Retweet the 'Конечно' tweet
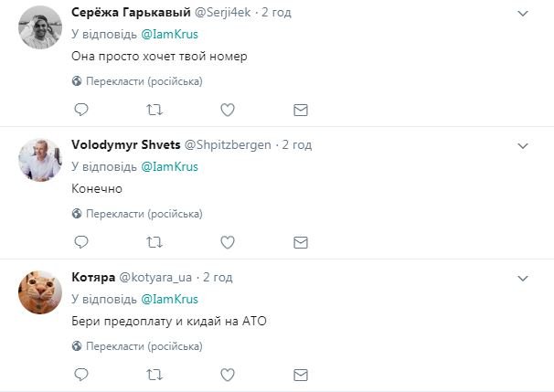Screen dimensions: 554x392 point(154,242)
